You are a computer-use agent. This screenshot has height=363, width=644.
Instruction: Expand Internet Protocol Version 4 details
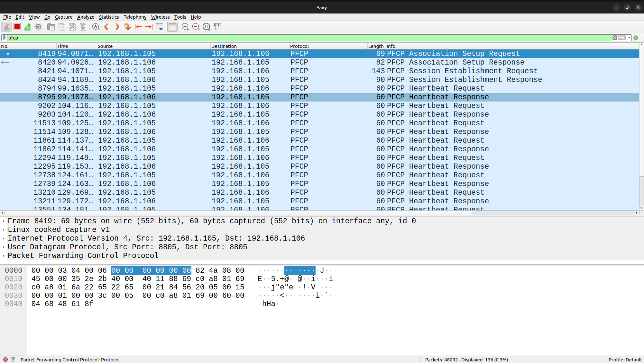click(4, 238)
